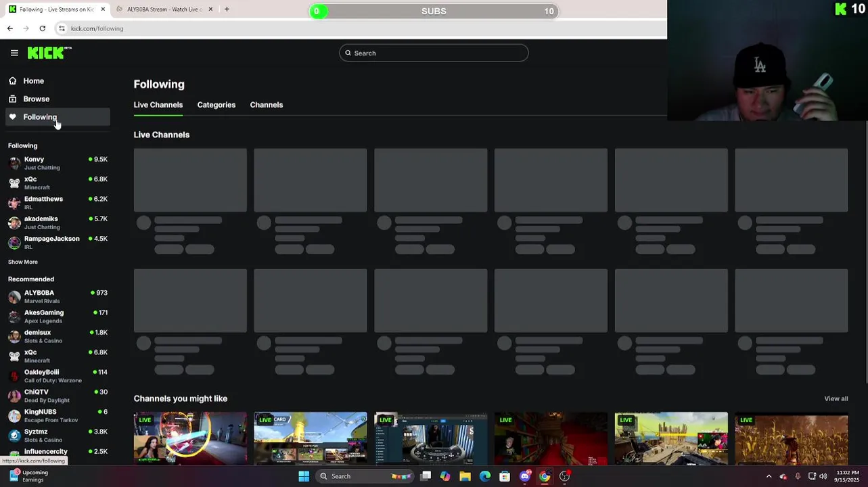Open Konvy channel name link
Screen dimensions: 868x487
pos(35,160)
